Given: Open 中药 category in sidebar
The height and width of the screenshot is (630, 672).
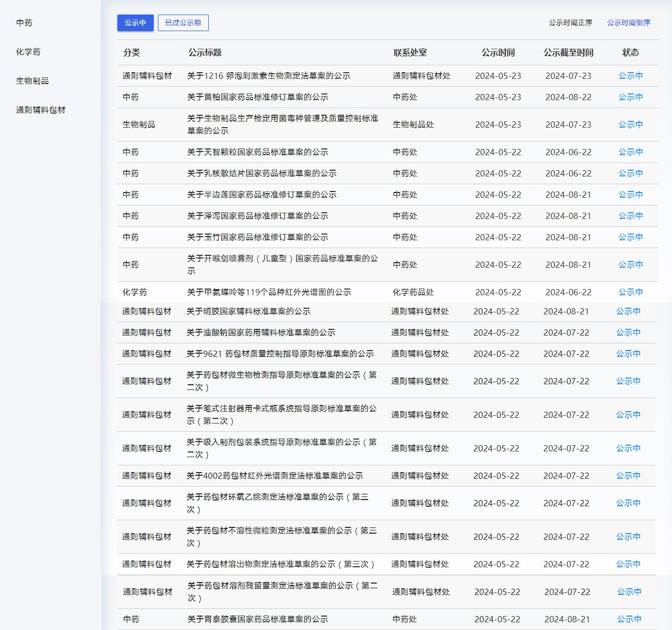Looking at the screenshot, I should coord(24,23).
